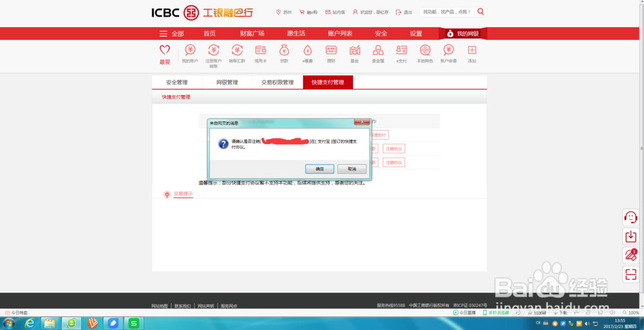This screenshot has width=644, height=330.
Task: Click 取消 in dialog
Action: [x=352, y=169]
